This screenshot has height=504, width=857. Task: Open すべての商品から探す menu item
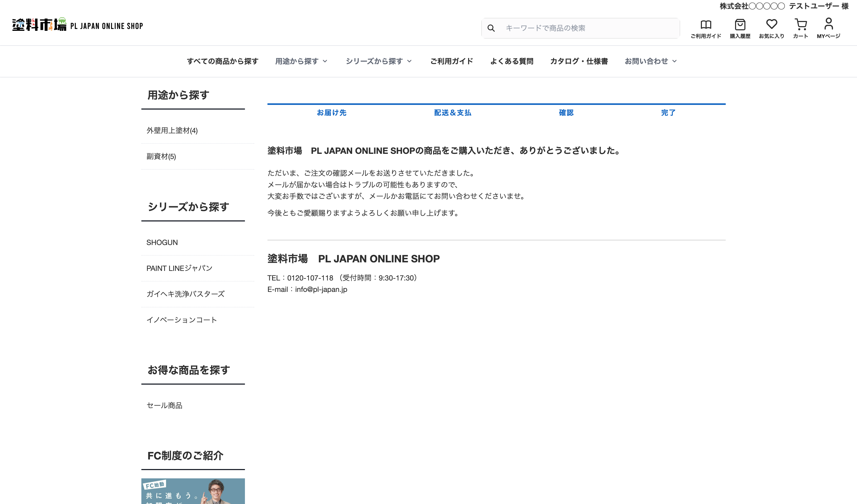(222, 61)
